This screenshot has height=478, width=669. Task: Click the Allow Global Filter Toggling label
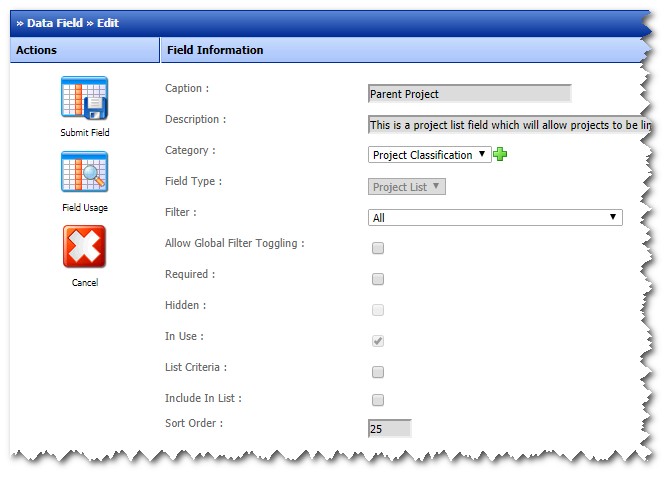(235, 243)
